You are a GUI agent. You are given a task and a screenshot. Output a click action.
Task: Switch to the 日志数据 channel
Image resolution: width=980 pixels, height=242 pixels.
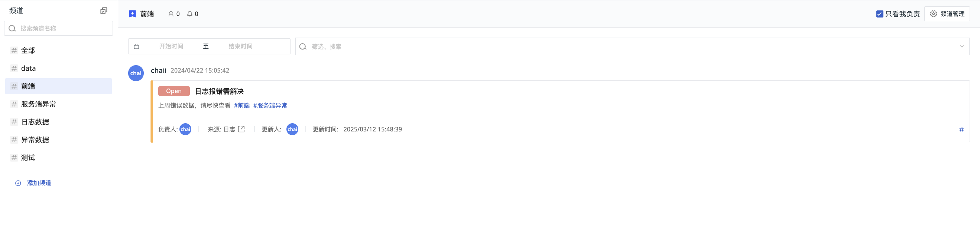(59, 122)
